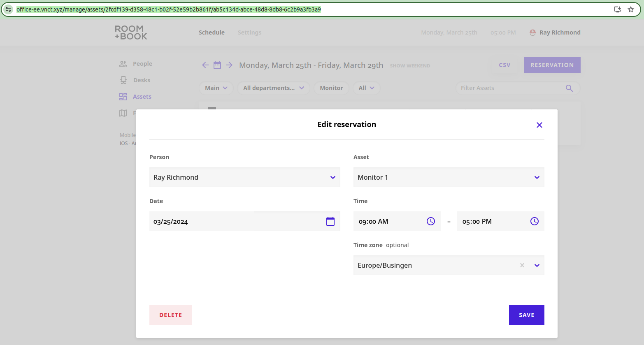Click the end time clock icon
644x345 pixels.
point(535,221)
